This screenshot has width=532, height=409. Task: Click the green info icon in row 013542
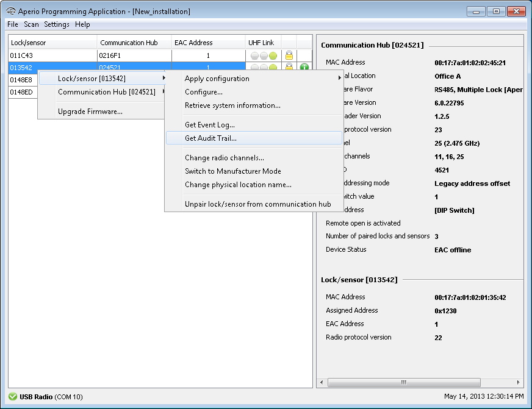pos(304,67)
